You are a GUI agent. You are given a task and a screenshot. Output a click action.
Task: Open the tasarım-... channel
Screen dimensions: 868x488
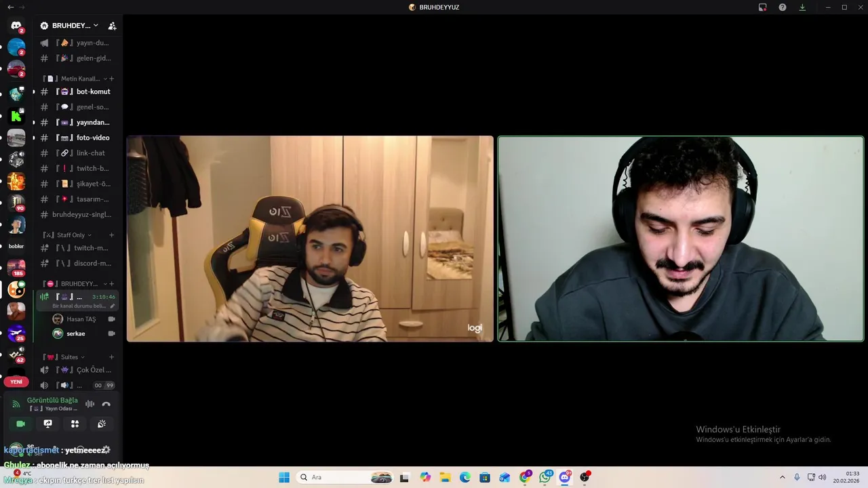point(77,199)
